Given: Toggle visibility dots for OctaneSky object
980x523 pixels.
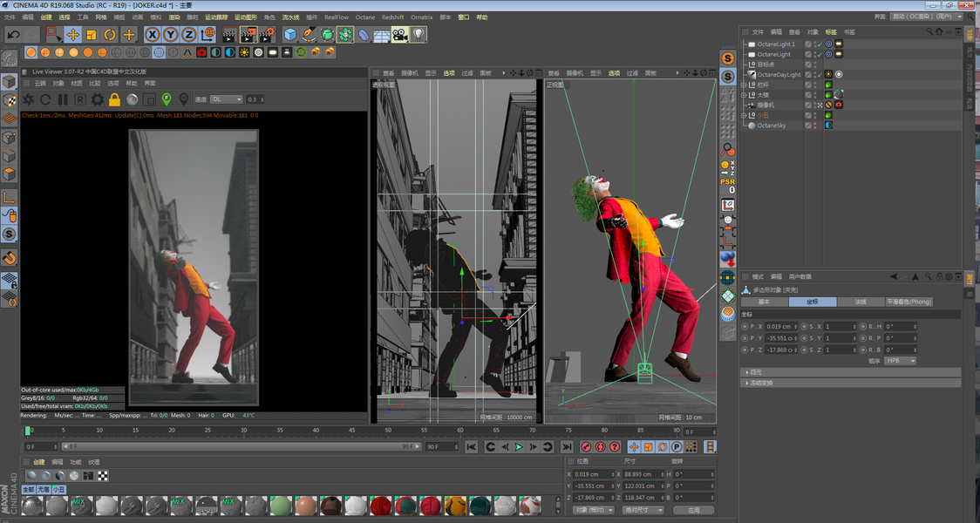Looking at the screenshot, I should click(x=815, y=126).
